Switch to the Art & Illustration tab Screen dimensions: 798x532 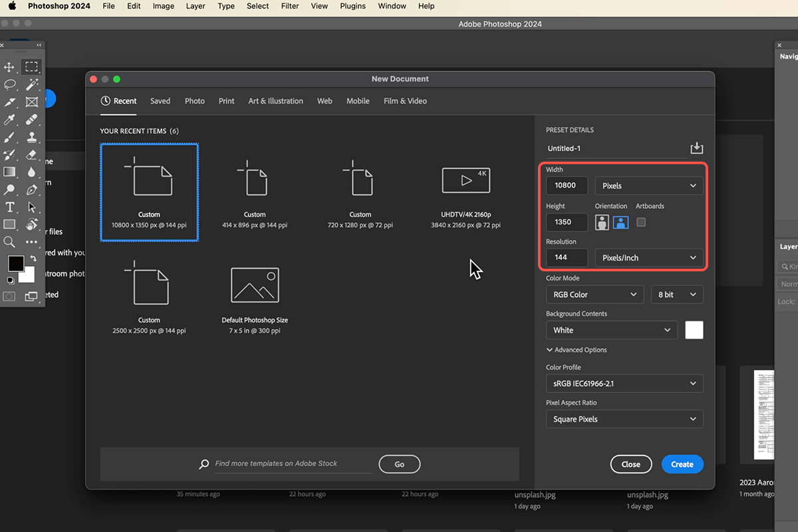[275, 101]
